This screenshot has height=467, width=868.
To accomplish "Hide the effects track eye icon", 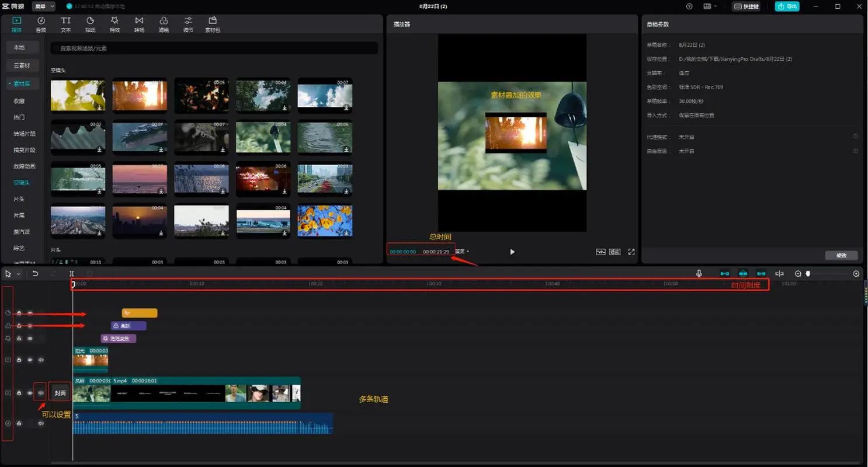I will coord(30,338).
